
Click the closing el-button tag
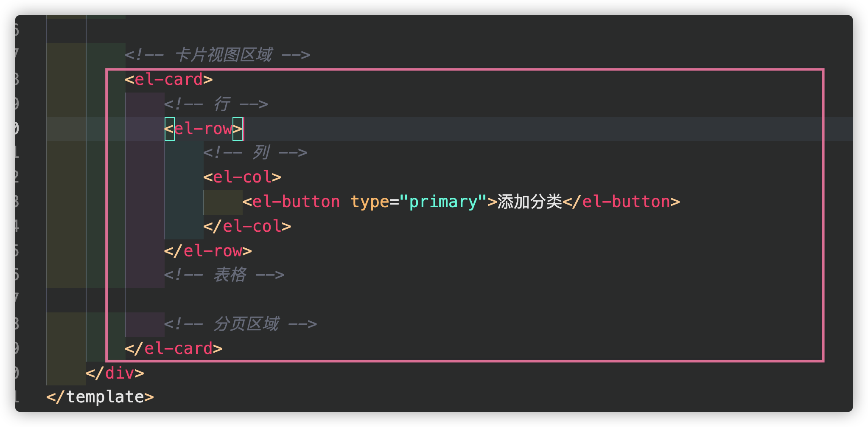pyautogui.click(x=621, y=202)
